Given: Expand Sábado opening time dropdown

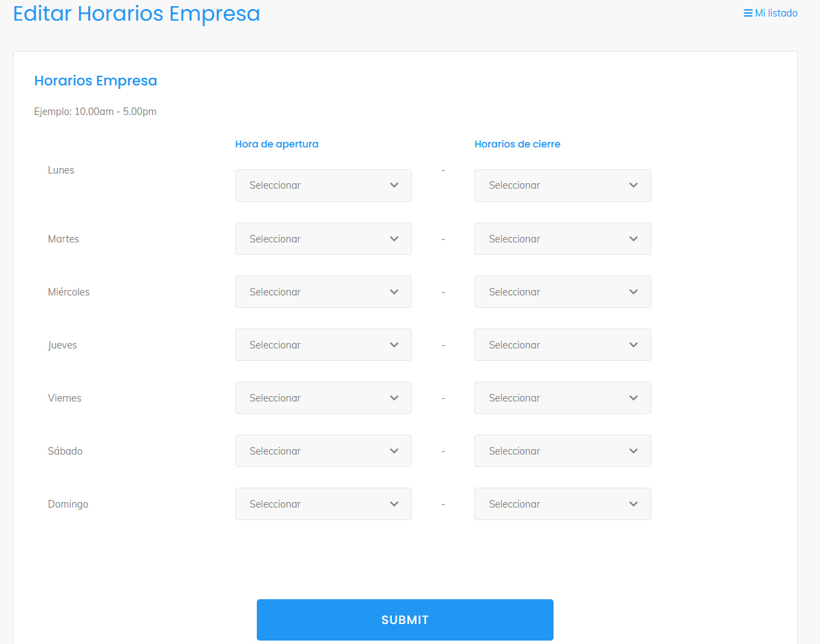Looking at the screenshot, I should [323, 451].
